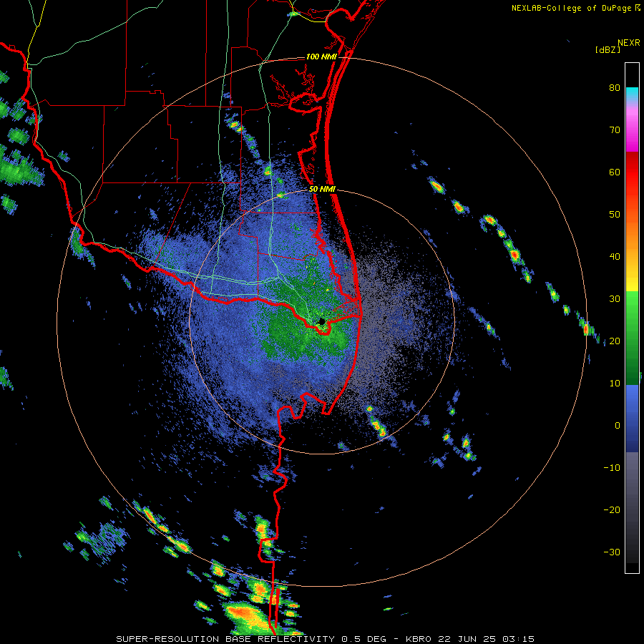This screenshot has height=644, width=644.
Task: Click the blue band of the dBZ color bar
Action: [632, 419]
